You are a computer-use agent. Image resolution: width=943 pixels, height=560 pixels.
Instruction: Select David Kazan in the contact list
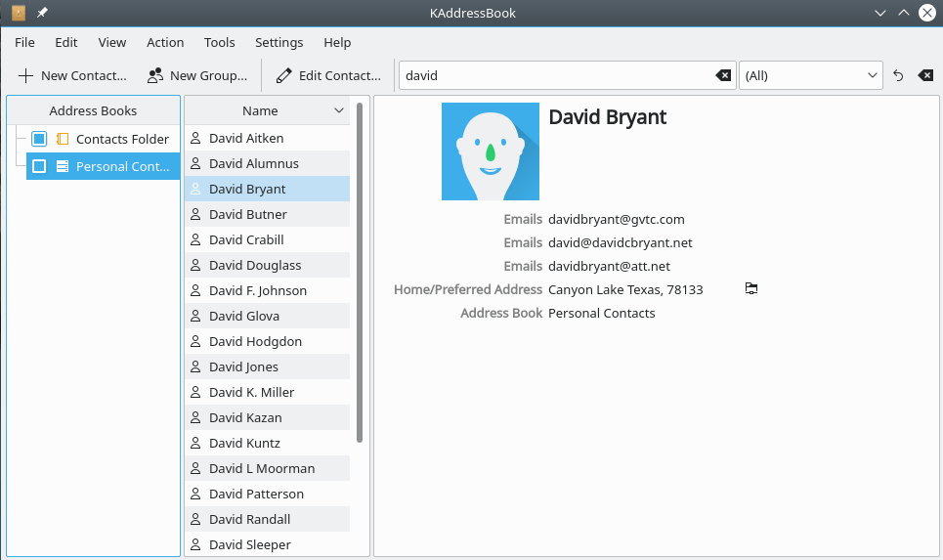[267, 417]
